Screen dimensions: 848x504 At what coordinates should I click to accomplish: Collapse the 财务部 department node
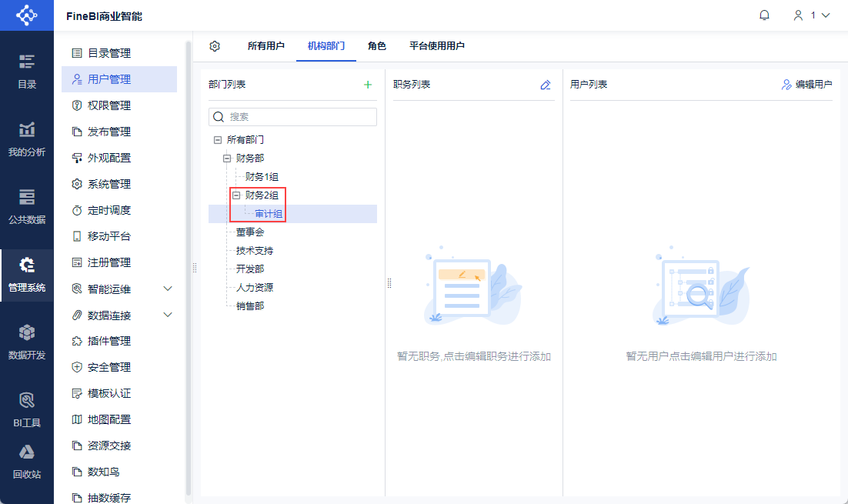click(x=227, y=159)
